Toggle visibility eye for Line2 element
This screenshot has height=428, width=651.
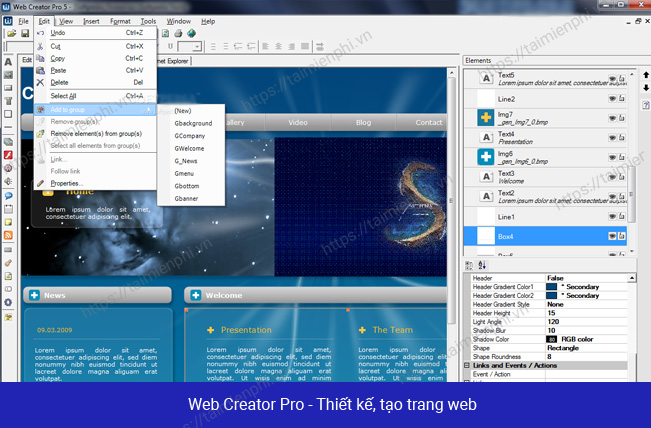tap(612, 98)
